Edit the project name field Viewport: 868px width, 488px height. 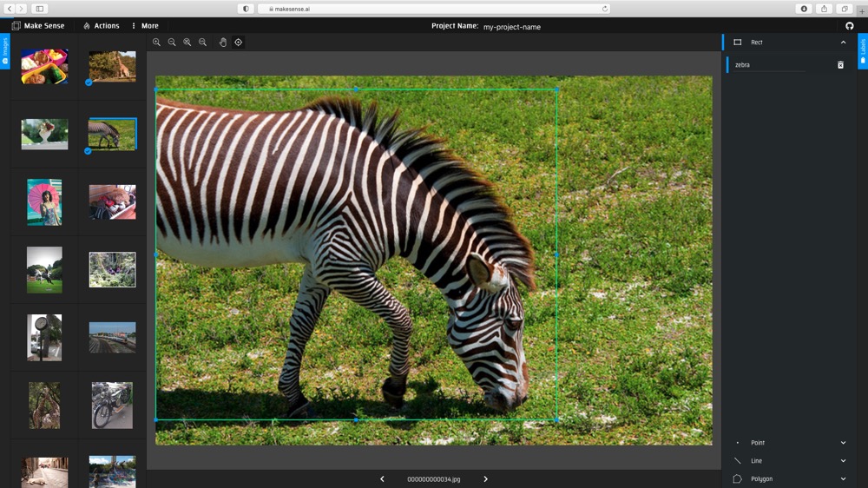(512, 27)
